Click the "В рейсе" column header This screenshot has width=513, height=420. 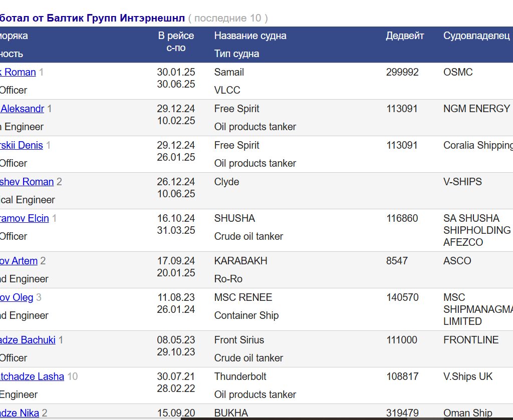click(176, 36)
